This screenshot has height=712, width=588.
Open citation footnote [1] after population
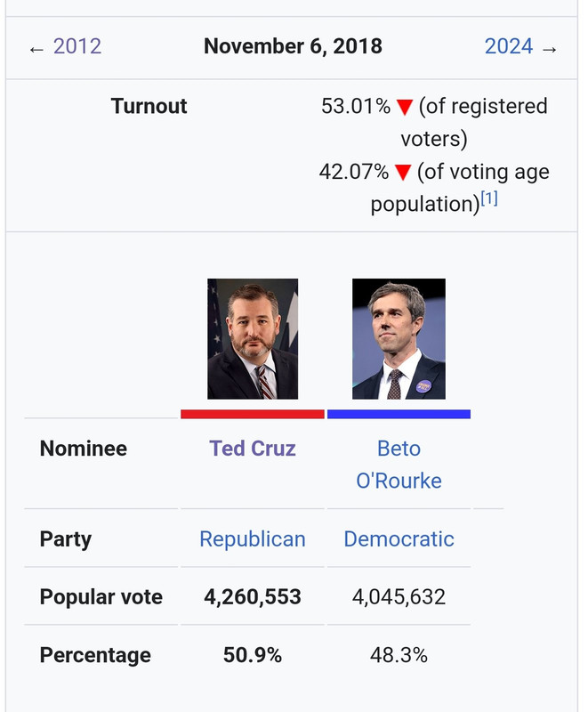point(489,200)
